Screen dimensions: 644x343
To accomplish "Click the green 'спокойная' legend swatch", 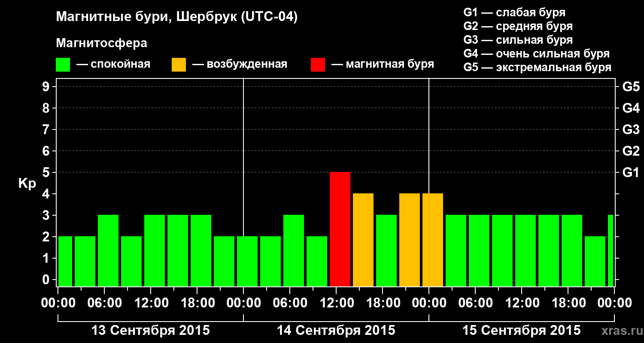I will click(63, 65).
